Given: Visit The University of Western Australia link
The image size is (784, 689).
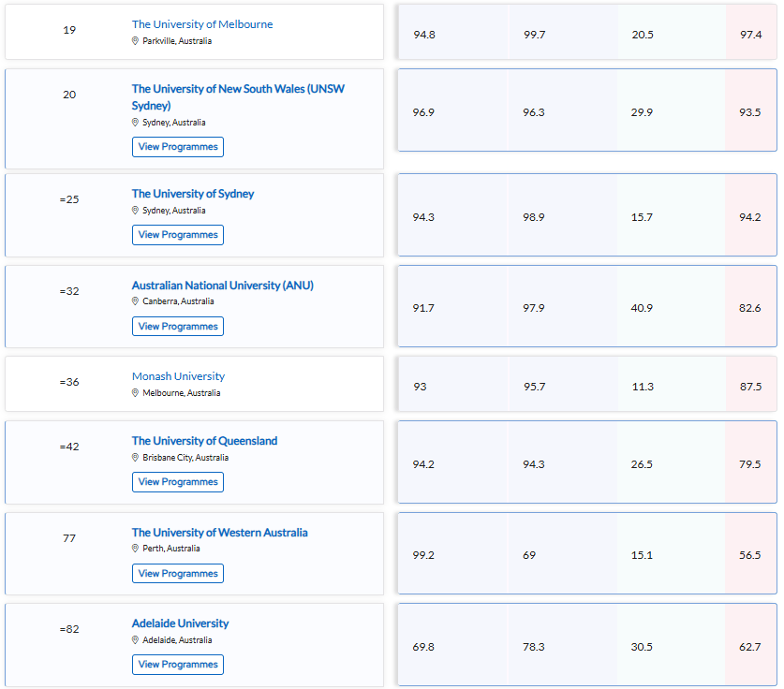Looking at the screenshot, I should [219, 533].
